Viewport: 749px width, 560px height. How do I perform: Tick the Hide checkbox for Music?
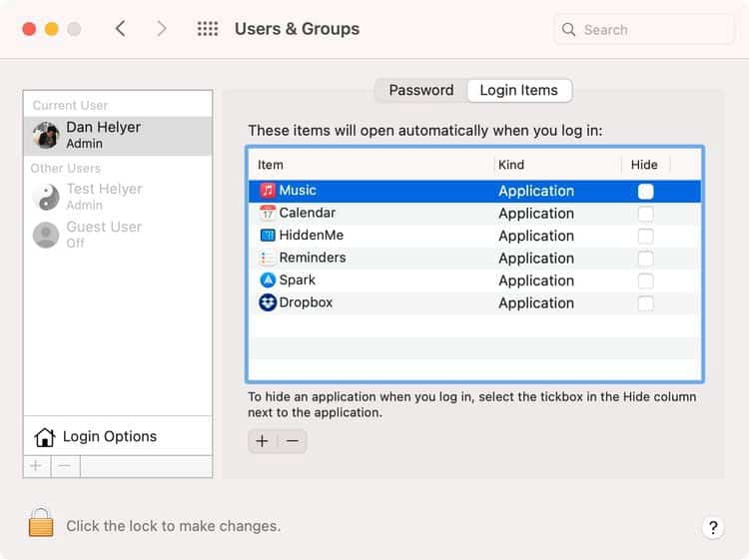(646, 191)
